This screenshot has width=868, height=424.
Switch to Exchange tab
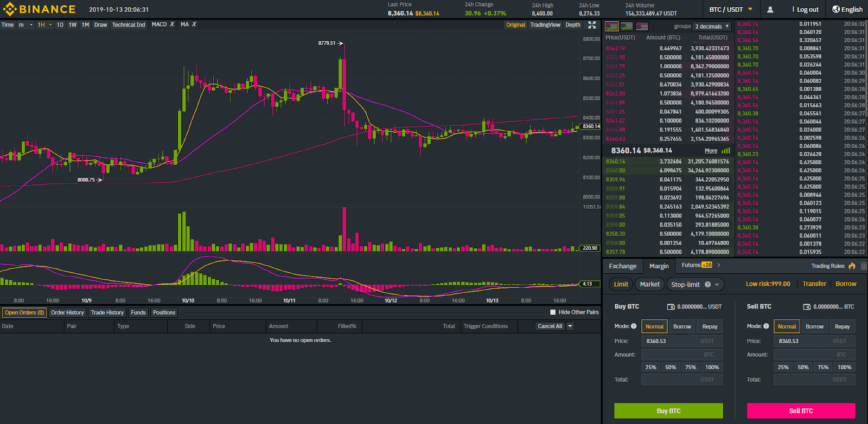coord(622,266)
